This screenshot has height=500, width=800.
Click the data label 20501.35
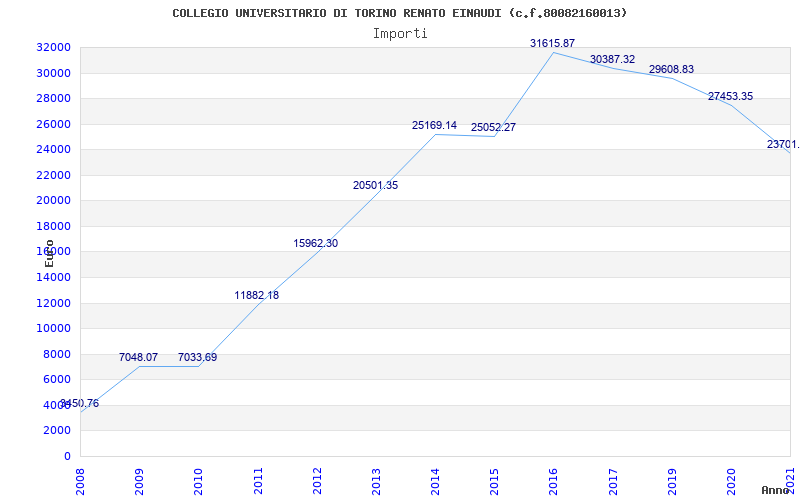pos(376,186)
